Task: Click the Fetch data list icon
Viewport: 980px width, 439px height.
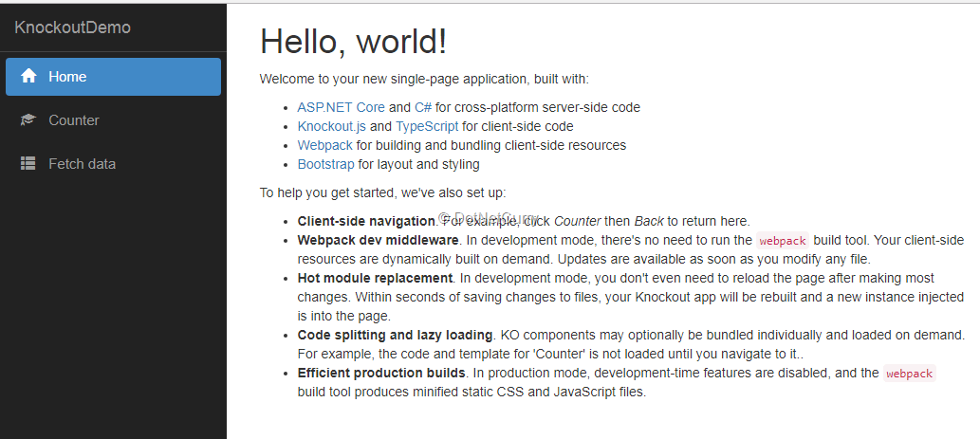Action: [x=28, y=164]
